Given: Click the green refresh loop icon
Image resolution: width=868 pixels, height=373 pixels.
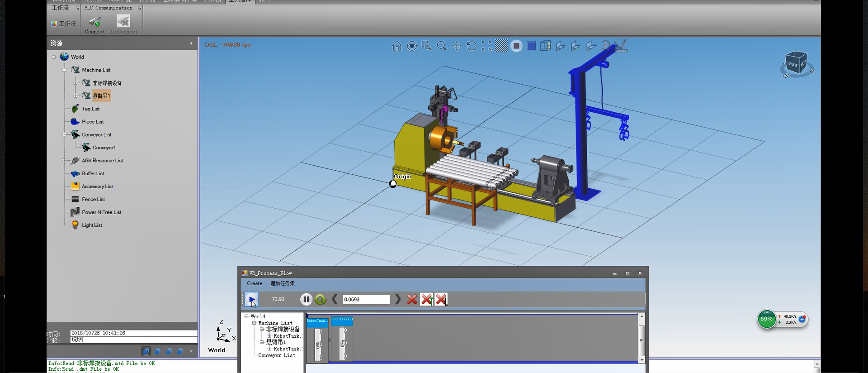Looking at the screenshot, I should pyautogui.click(x=321, y=299).
